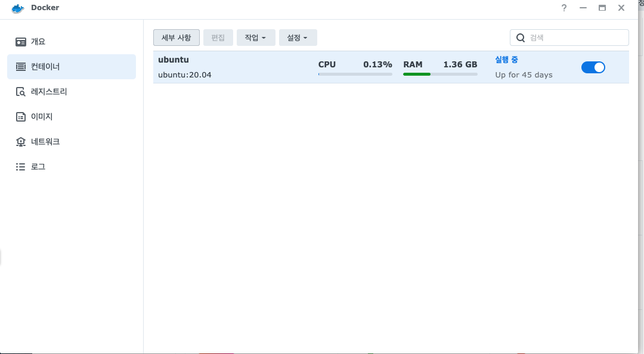Click the 레지스트리 registry search icon
Viewport: 644px width, 354px height.
tap(20, 92)
